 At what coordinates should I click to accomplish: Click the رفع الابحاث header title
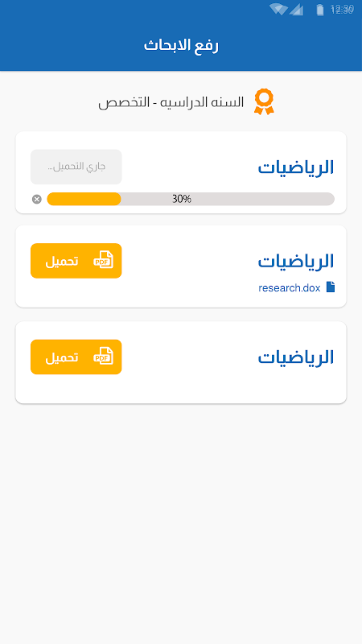click(x=181, y=45)
